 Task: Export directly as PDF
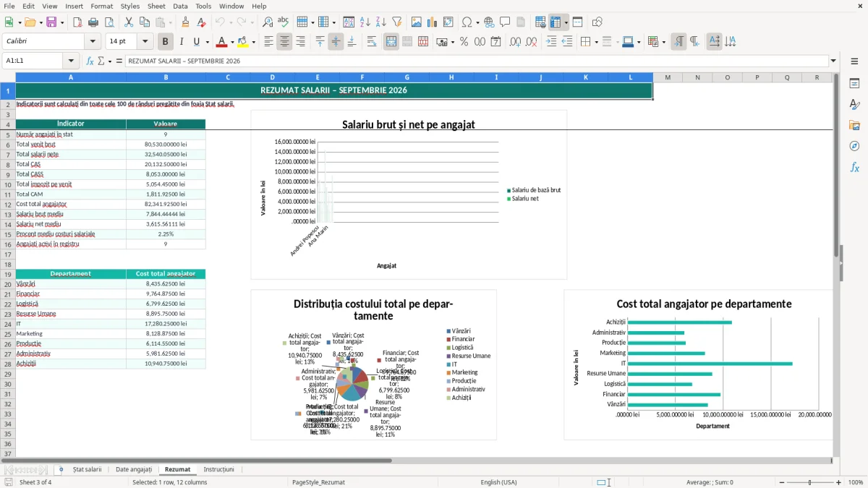coord(77,22)
